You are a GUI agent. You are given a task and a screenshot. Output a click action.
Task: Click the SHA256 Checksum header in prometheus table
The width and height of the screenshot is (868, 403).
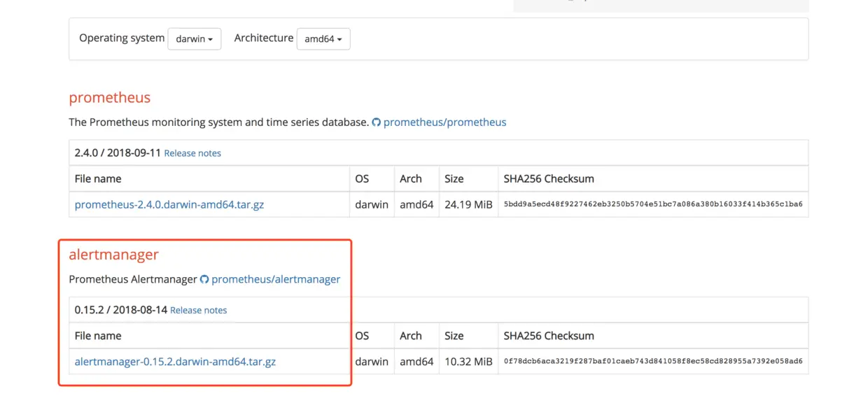tap(549, 178)
